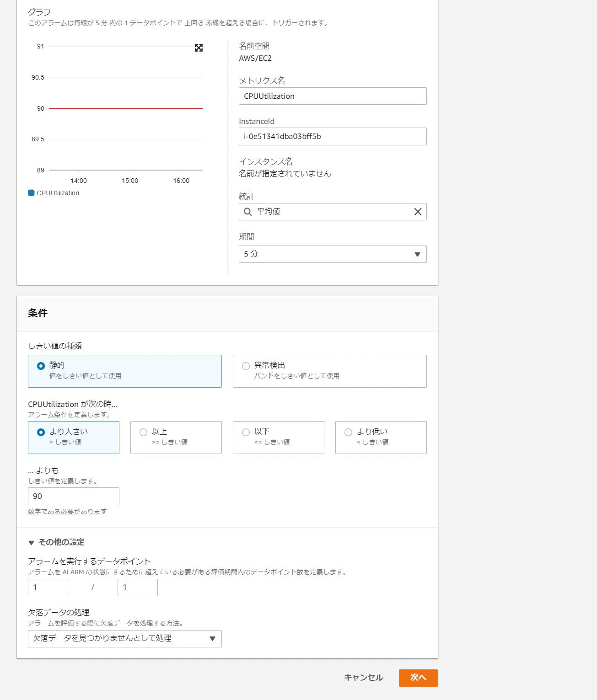Click the red threshold line in graph
The image size is (597, 700).
point(126,108)
